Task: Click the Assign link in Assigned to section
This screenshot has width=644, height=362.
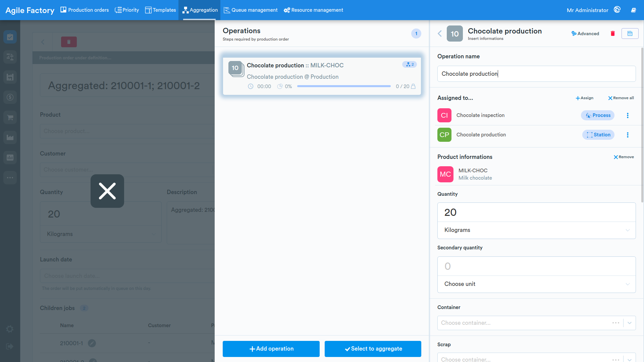Action: tap(585, 98)
